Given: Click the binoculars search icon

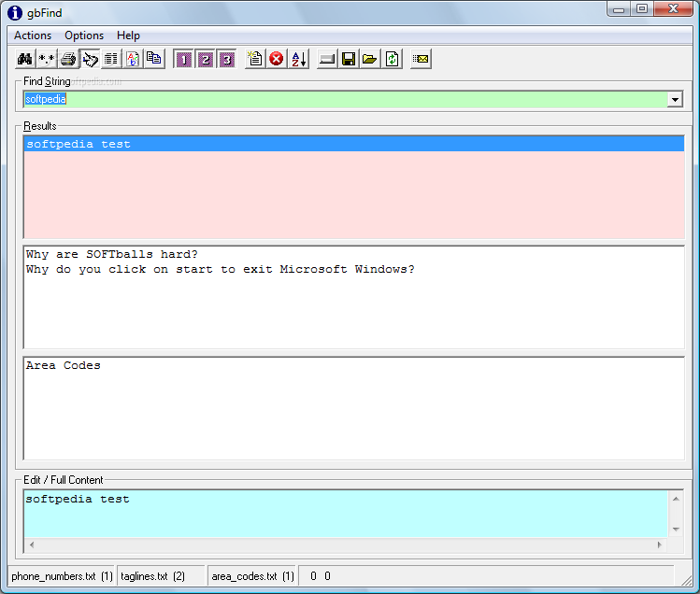Looking at the screenshot, I should (x=25, y=59).
